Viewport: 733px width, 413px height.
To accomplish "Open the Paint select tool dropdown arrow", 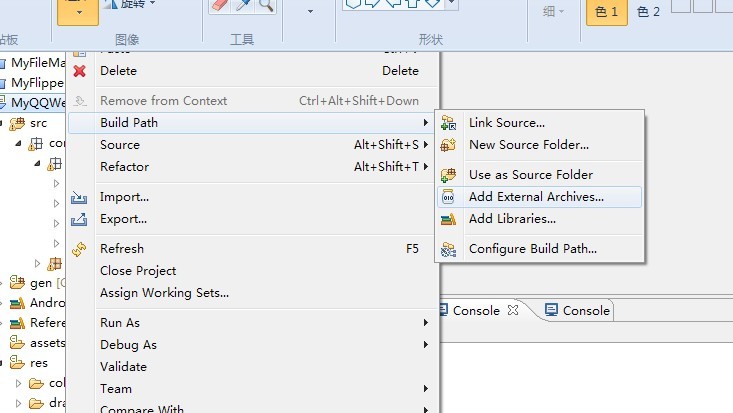I will tap(79, 12).
